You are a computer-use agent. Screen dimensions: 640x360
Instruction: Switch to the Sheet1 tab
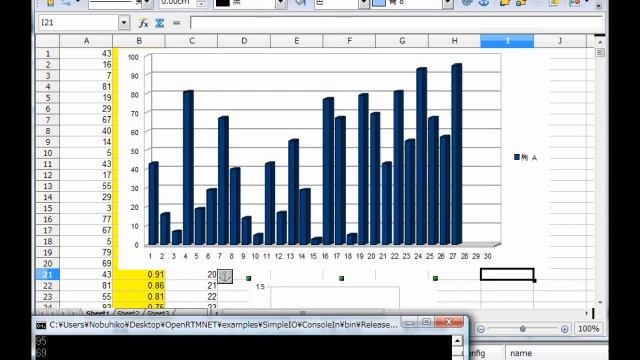[x=98, y=313]
